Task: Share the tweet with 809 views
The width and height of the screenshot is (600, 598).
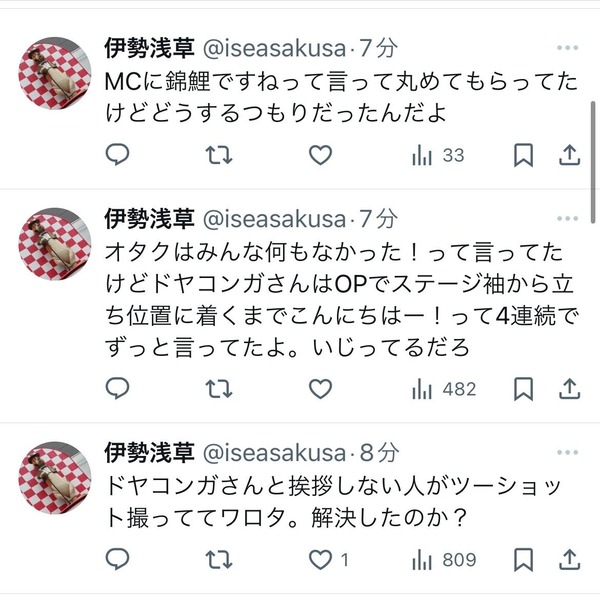Action: [570, 559]
